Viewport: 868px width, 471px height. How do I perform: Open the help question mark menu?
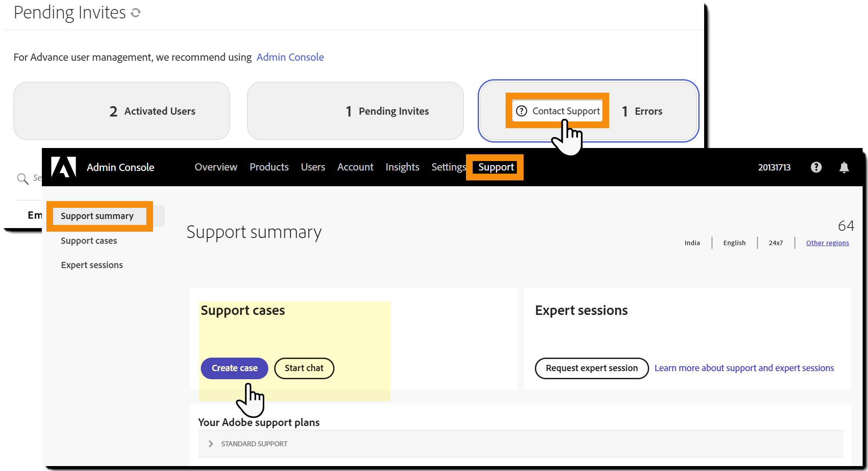[816, 167]
